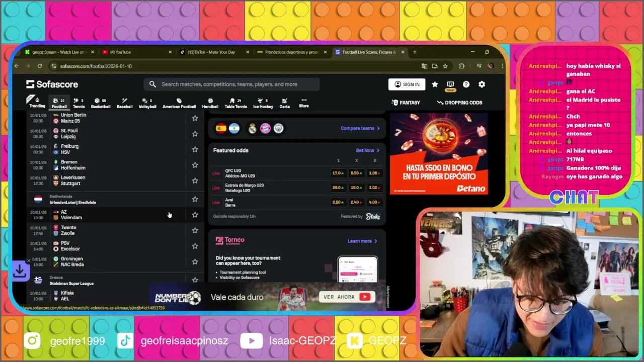Select the Spain flag team icon
Screen dimensions: 644x362
[x=221, y=128]
